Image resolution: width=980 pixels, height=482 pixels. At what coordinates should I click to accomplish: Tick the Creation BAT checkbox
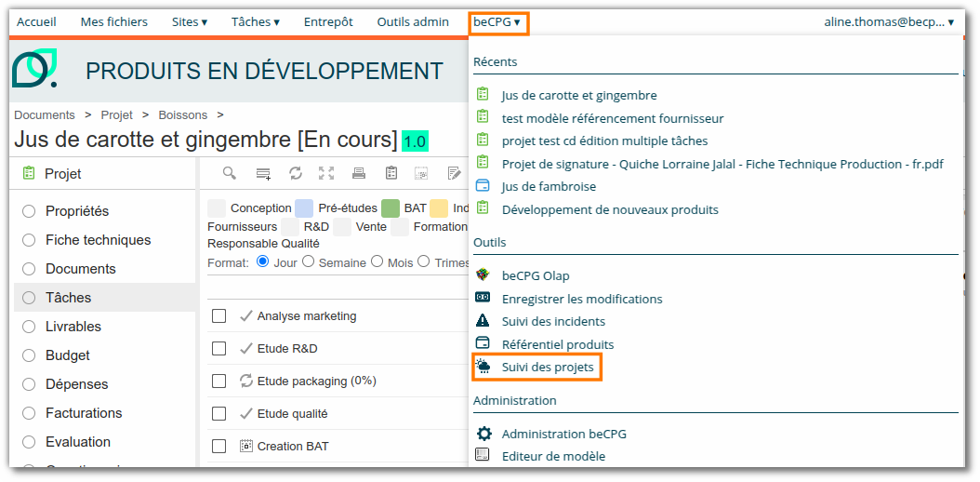[219, 447]
